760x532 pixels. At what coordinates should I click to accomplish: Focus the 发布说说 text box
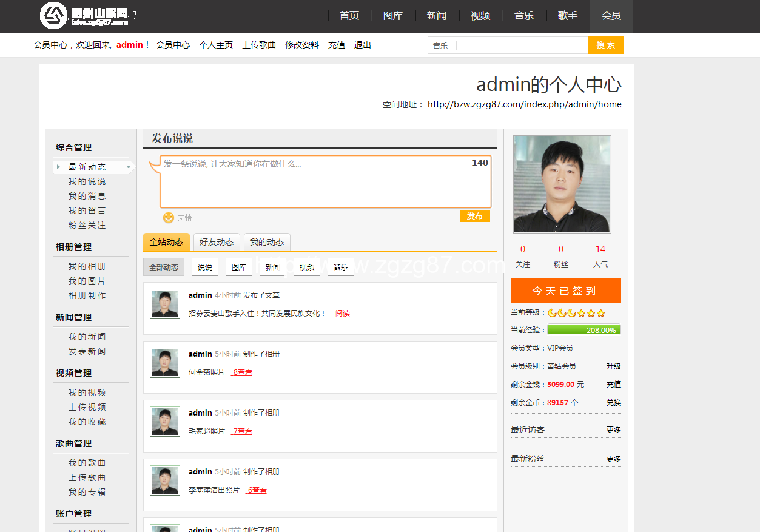325,182
